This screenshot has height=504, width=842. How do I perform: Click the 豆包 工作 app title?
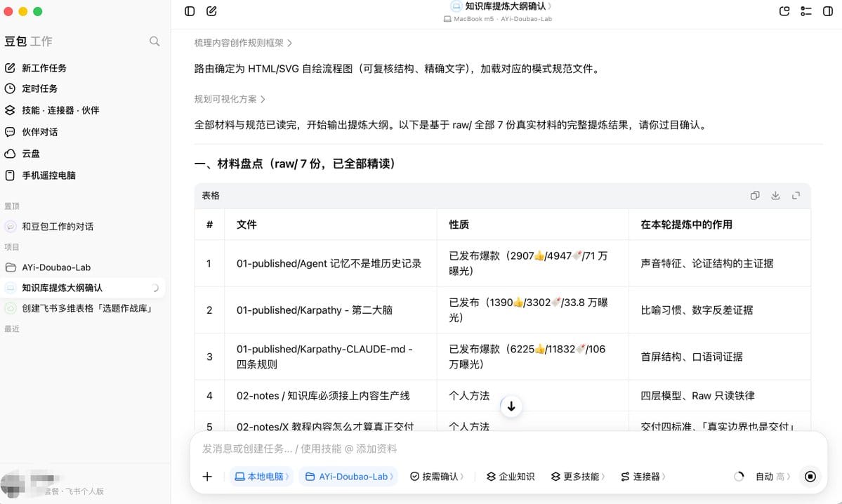pyautogui.click(x=29, y=41)
